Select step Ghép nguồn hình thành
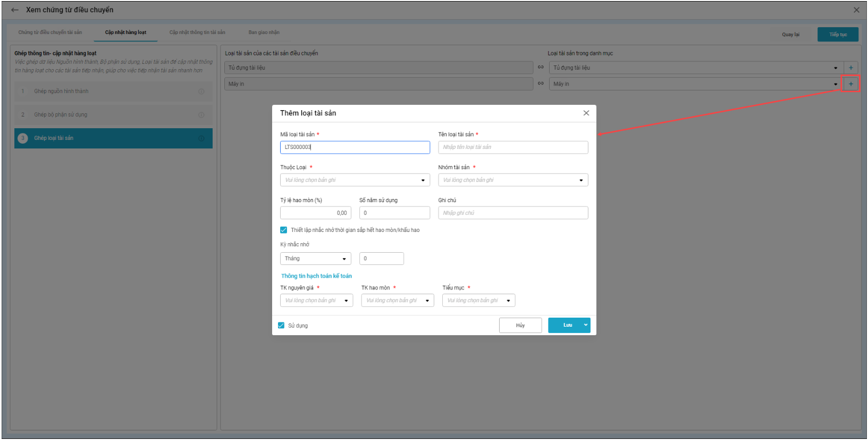 tap(113, 92)
